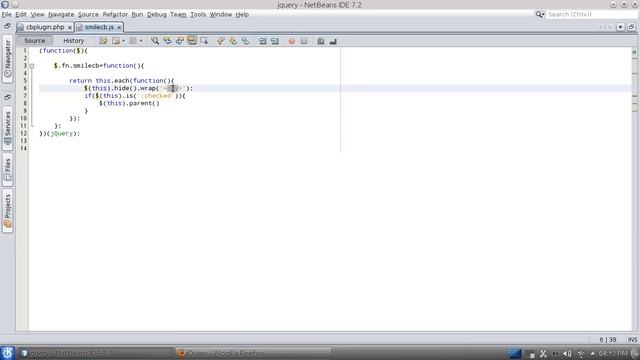Click the Last Edit toolbar icon
The image size is (640, 360).
click(x=103, y=41)
